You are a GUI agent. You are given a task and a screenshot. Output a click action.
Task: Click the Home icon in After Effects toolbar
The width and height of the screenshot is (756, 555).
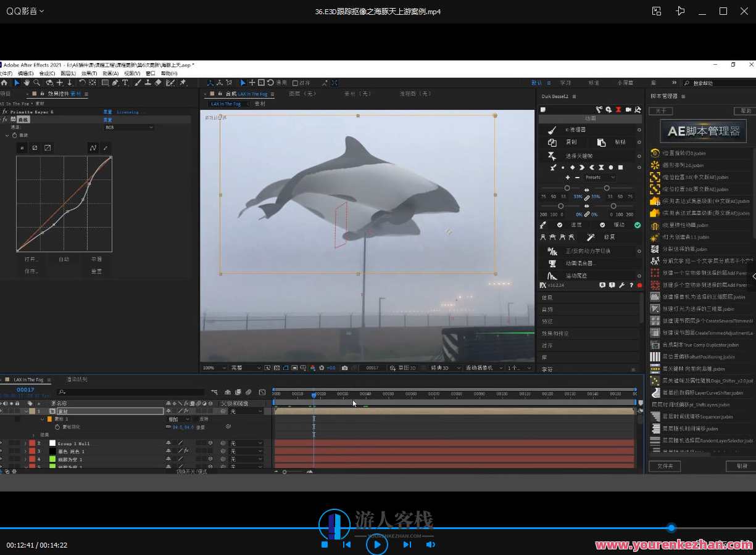coord(4,83)
